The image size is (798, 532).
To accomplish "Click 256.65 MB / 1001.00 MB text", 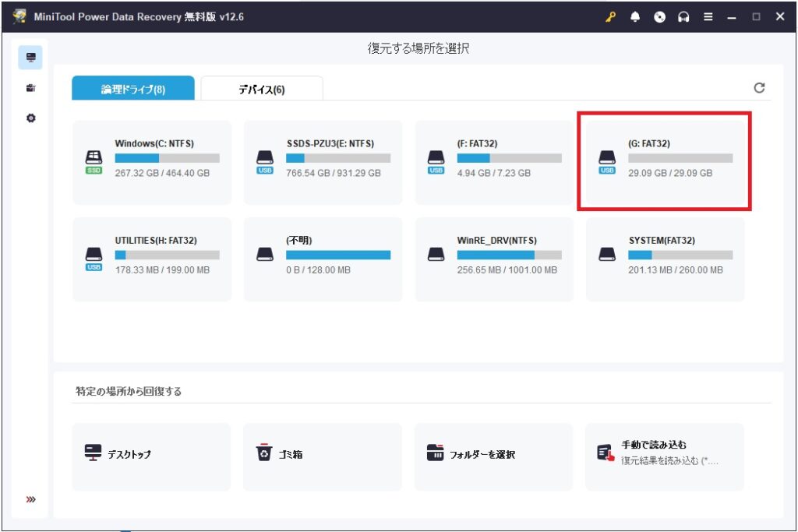I will [507, 270].
